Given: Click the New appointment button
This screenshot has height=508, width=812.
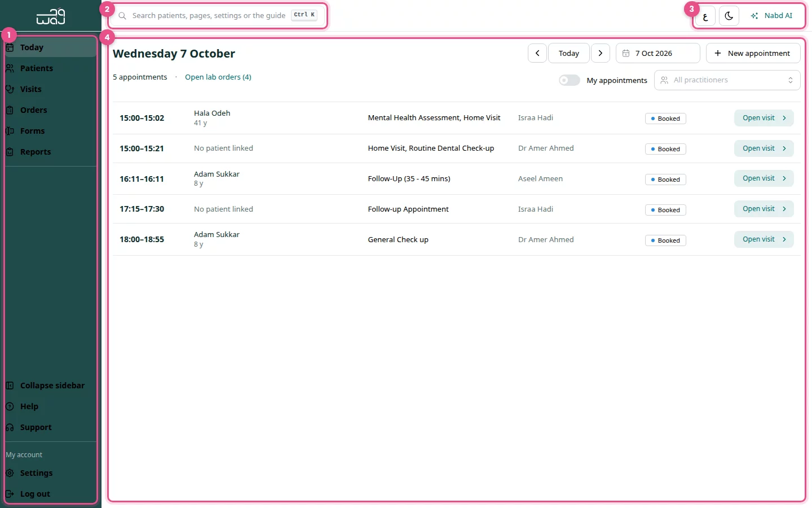Looking at the screenshot, I should click(753, 53).
